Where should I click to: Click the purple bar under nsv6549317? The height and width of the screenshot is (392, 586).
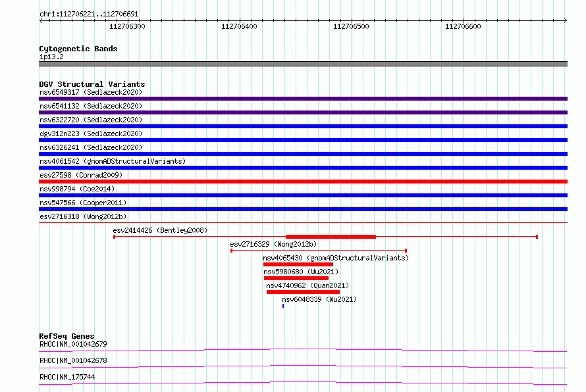tap(303, 99)
